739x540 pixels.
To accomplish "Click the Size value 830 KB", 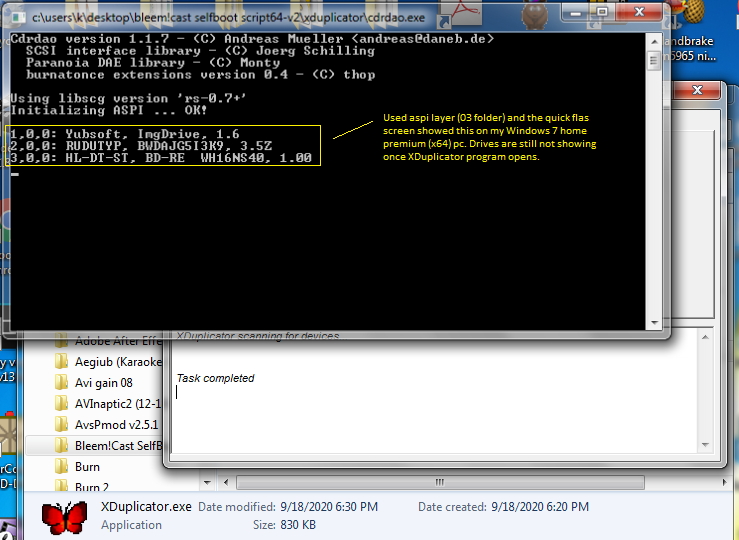I will point(298,525).
